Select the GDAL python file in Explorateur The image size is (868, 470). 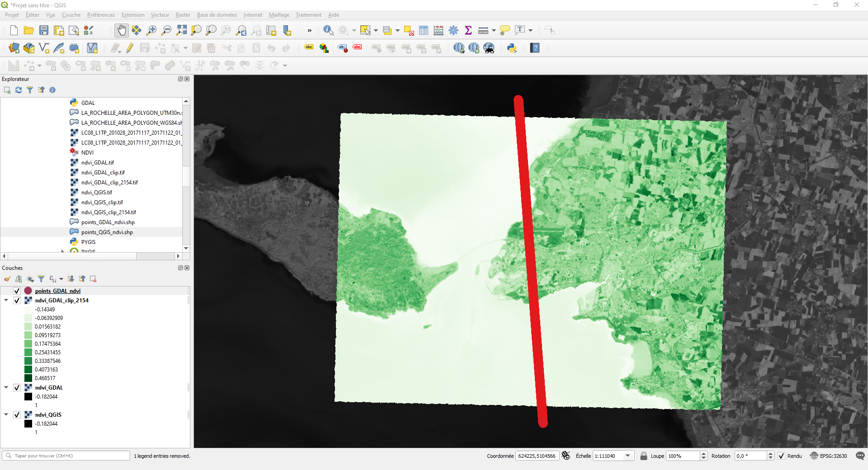(88, 103)
